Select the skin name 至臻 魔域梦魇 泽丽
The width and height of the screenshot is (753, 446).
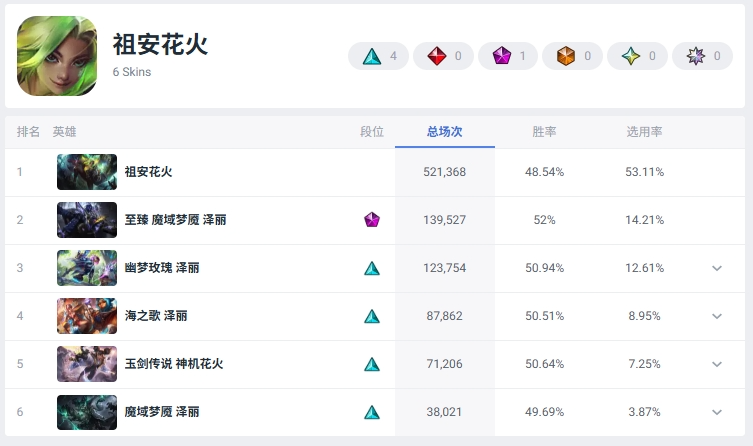(175, 220)
